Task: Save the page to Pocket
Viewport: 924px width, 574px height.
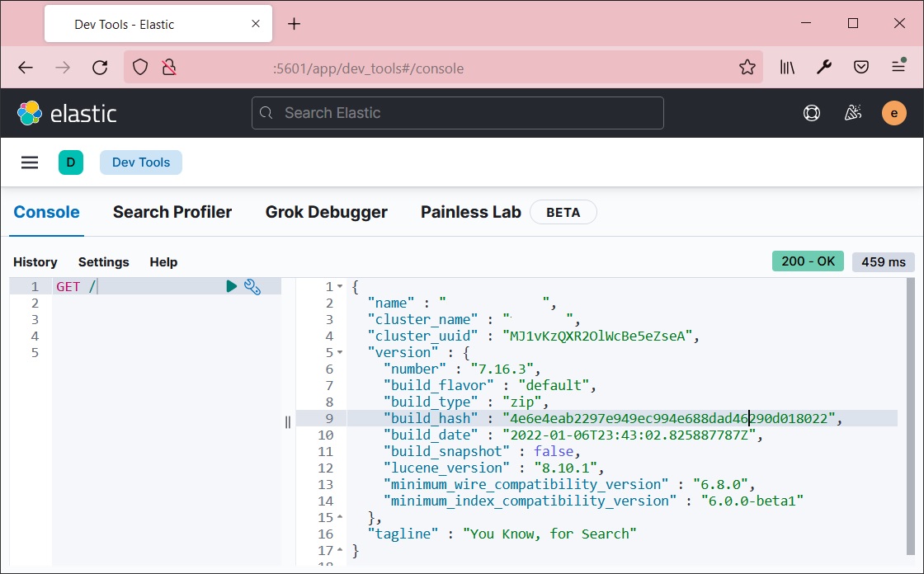Action: point(861,68)
